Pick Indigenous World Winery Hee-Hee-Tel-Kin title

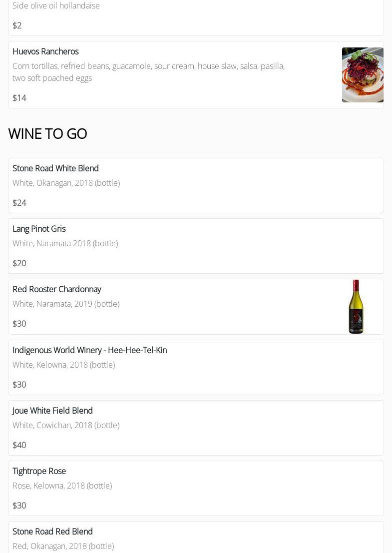89,350
